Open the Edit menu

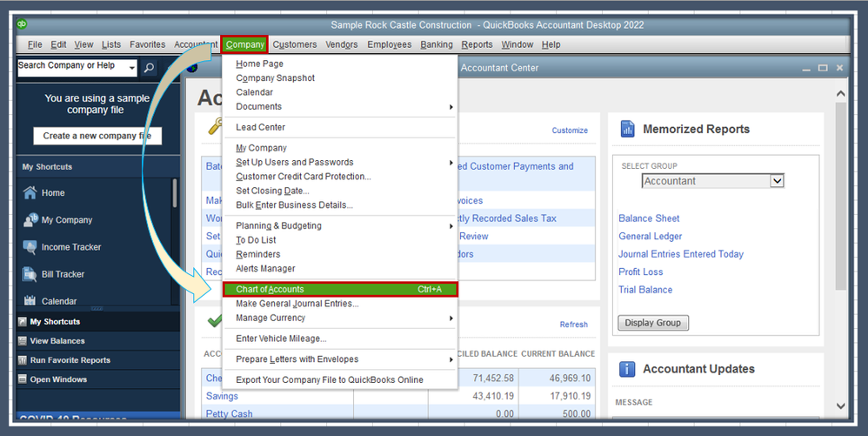58,44
